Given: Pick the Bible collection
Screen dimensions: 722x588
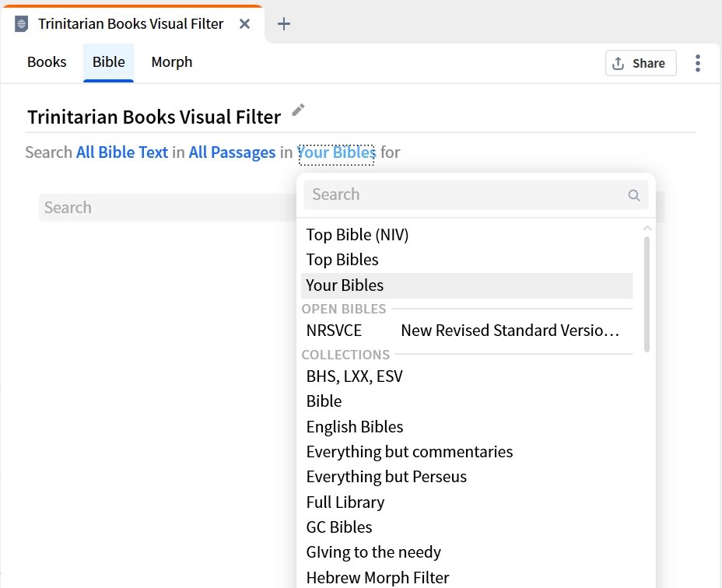Looking at the screenshot, I should (467, 401).
